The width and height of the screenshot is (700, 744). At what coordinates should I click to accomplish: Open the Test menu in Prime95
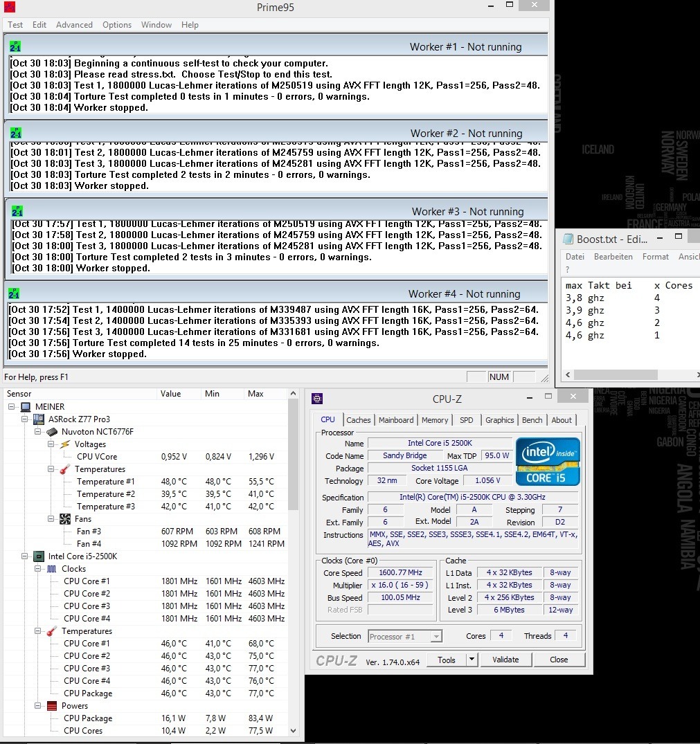tap(15, 25)
